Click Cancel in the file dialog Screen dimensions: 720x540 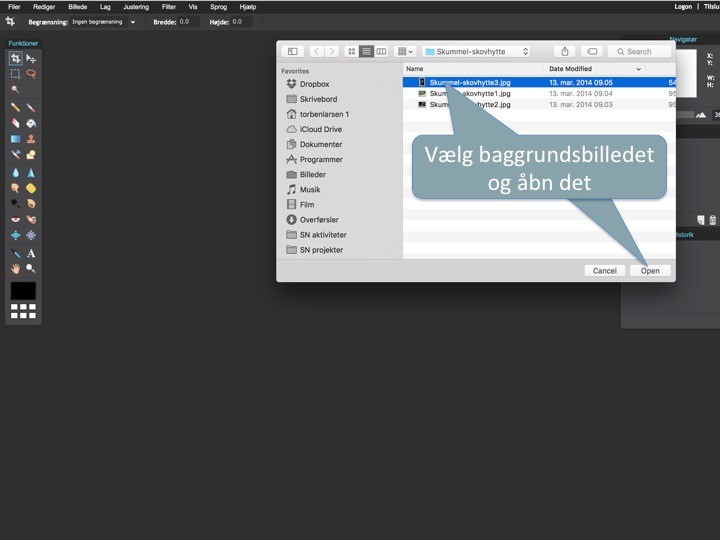pyautogui.click(x=605, y=271)
